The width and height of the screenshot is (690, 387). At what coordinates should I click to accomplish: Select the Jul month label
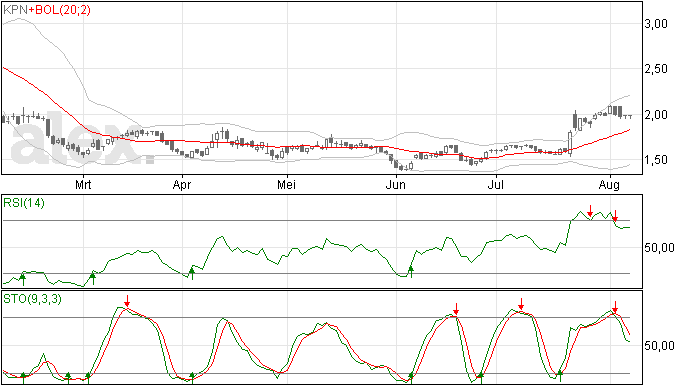pos(496,185)
